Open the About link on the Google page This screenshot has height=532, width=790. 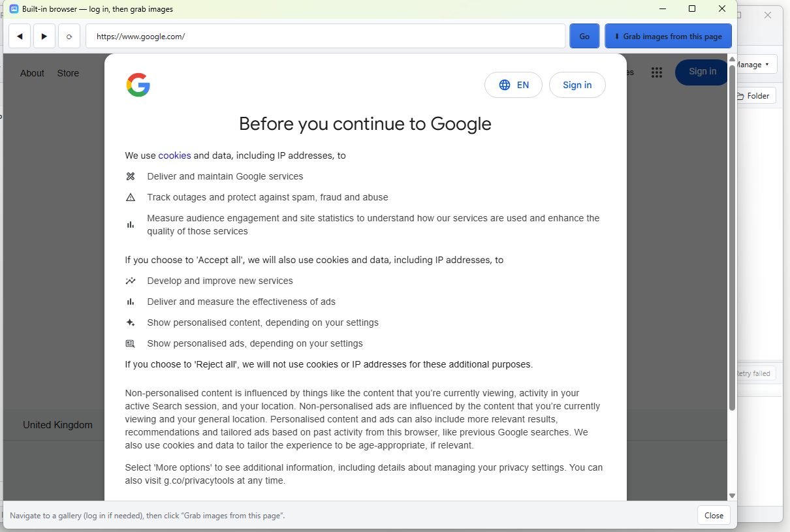(x=32, y=73)
